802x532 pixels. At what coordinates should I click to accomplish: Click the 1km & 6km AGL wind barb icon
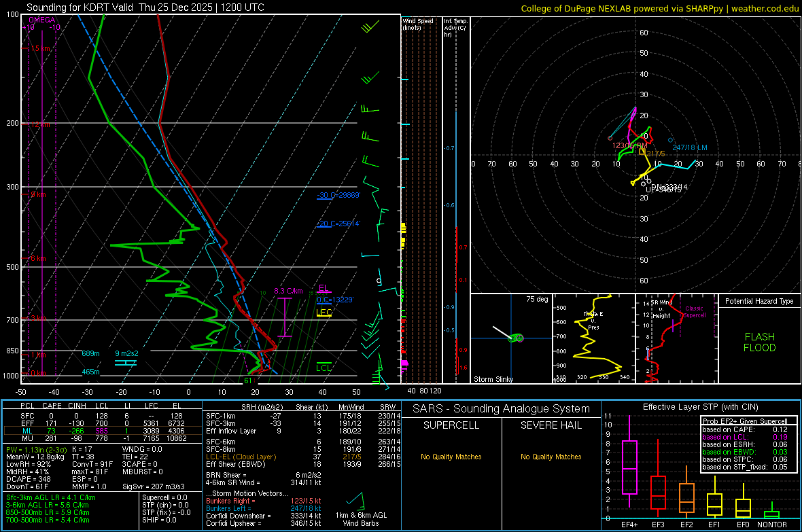pyautogui.click(x=356, y=500)
